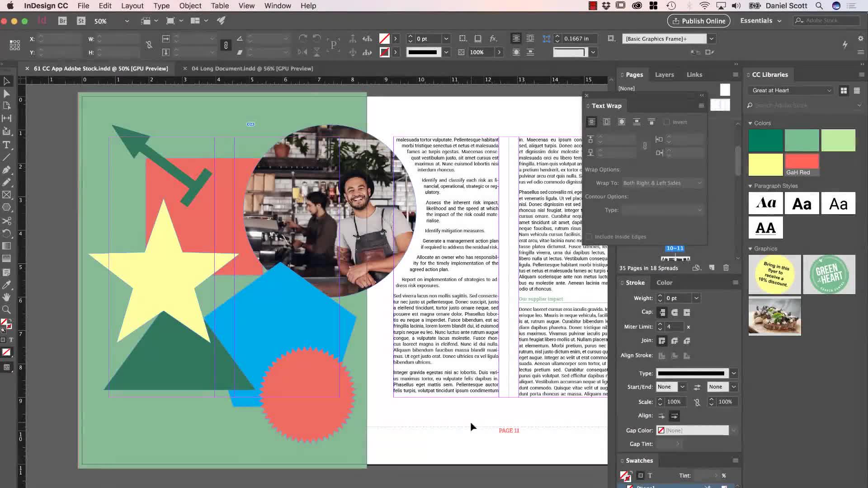Image resolution: width=868 pixels, height=488 pixels.
Task: Open the Layout menu
Action: pos(132,6)
